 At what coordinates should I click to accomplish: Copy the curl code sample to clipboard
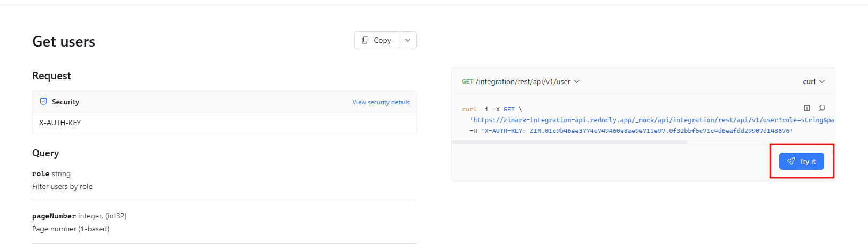821,108
